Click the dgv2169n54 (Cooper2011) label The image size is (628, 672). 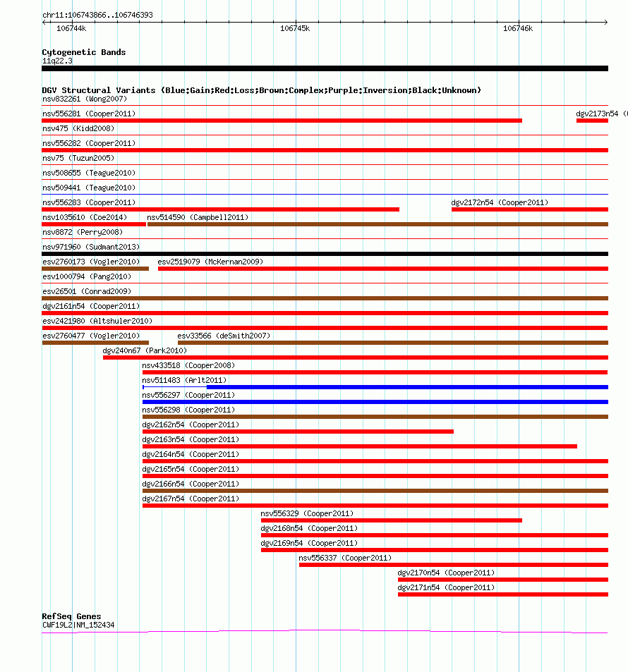[309, 544]
